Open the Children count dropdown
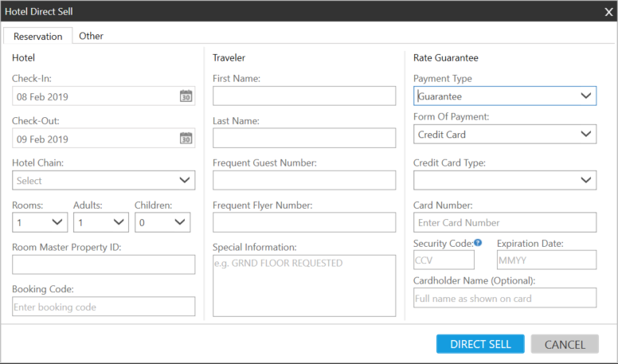 pos(162,222)
